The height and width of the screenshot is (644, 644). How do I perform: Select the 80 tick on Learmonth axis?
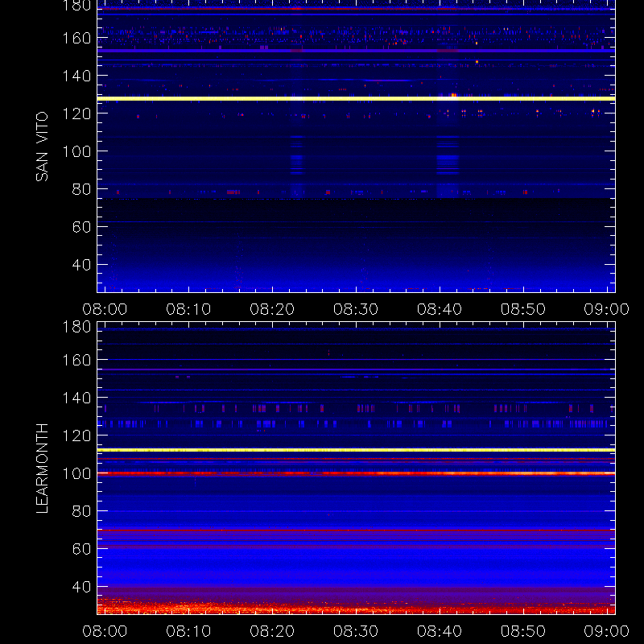tap(81, 511)
